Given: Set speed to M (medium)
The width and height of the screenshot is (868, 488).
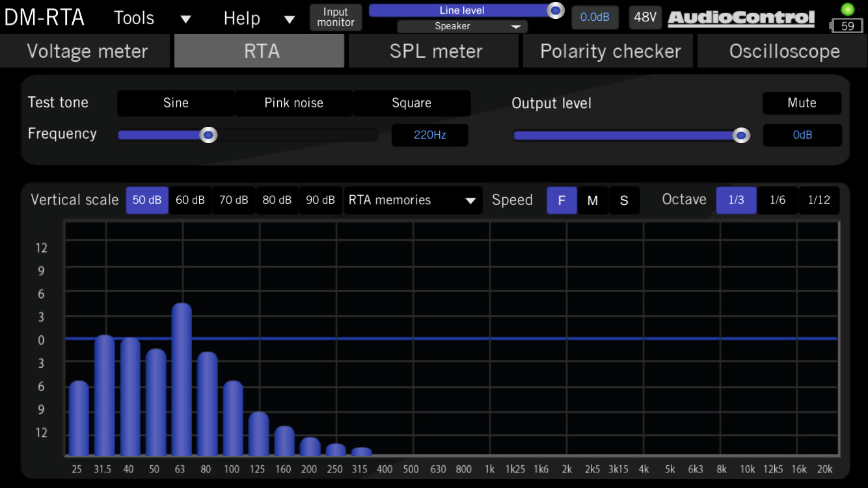Looking at the screenshot, I should tap(593, 200).
